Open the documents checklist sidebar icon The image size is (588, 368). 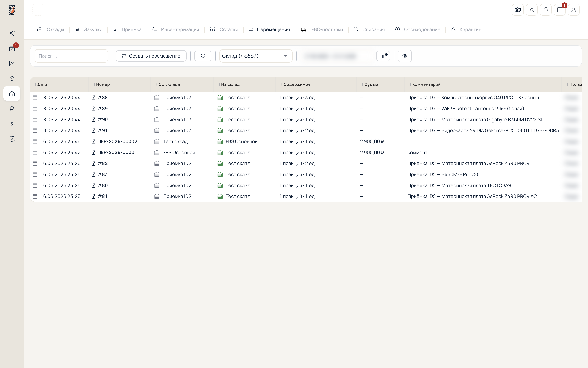(x=12, y=124)
